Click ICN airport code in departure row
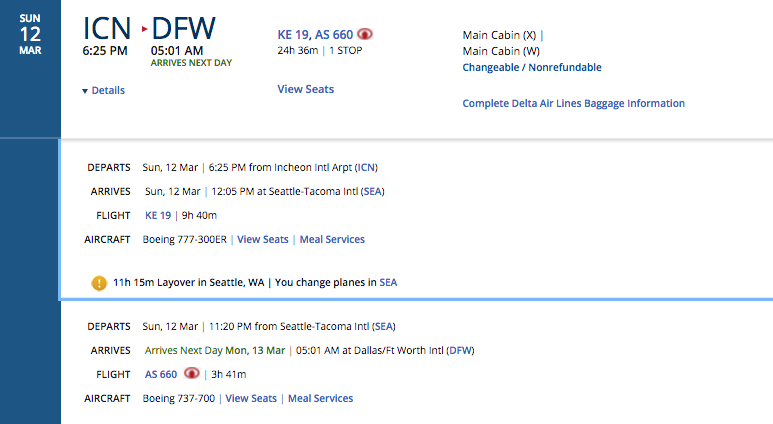Image resolution: width=773 pixels, height=424 pixels. 367,167
